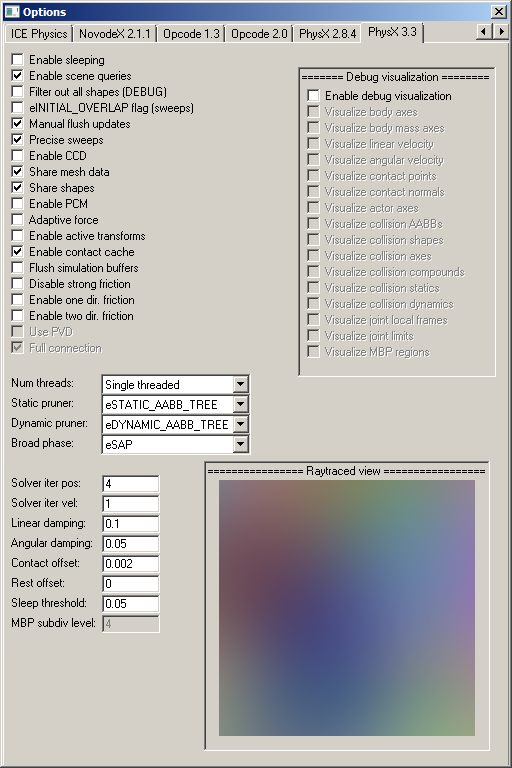Tick Filter out all shapes (DEBUG)
This screenshot has width=512, height=768.
[18, 92]
